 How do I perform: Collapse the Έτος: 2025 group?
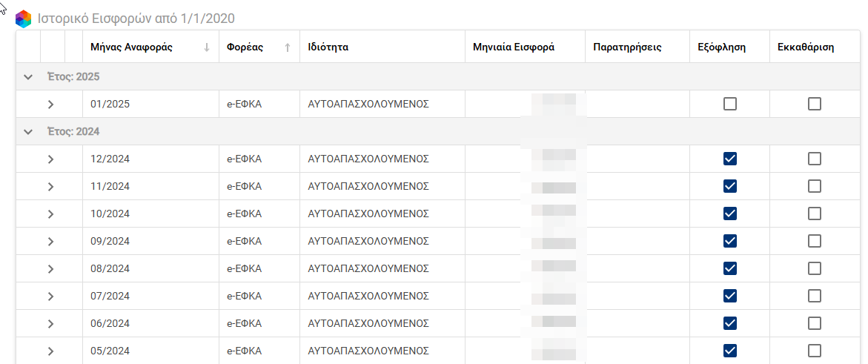click(x=28, y=77)
